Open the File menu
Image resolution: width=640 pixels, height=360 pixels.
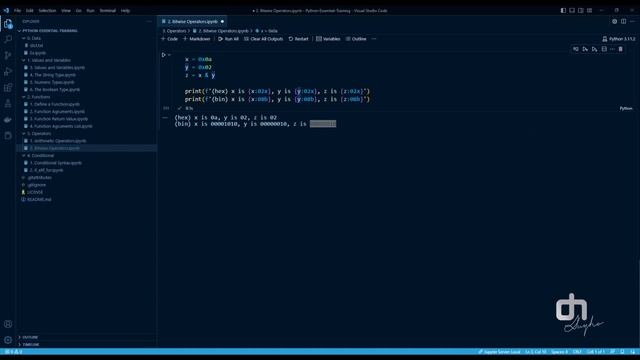(x=18, y=11)
